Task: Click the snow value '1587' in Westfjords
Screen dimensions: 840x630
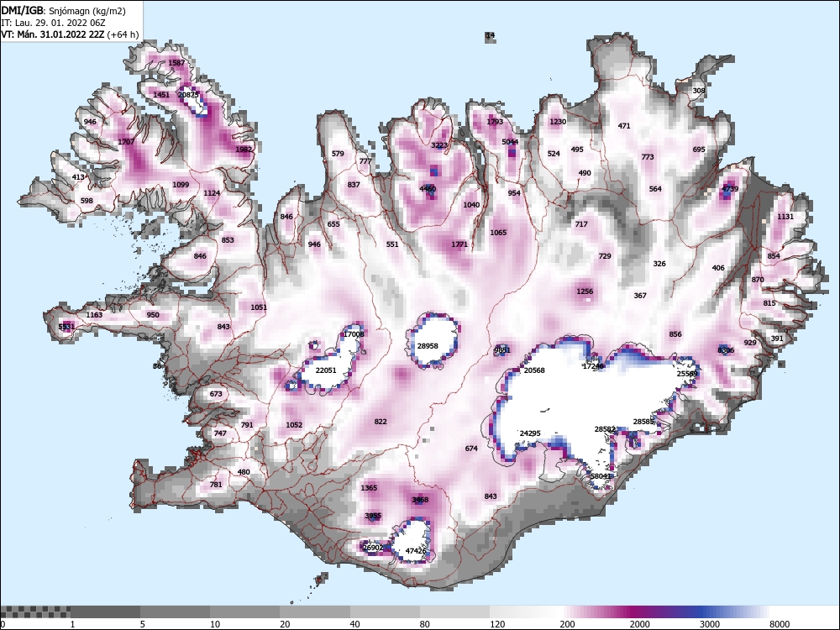Action: [176, 63]
